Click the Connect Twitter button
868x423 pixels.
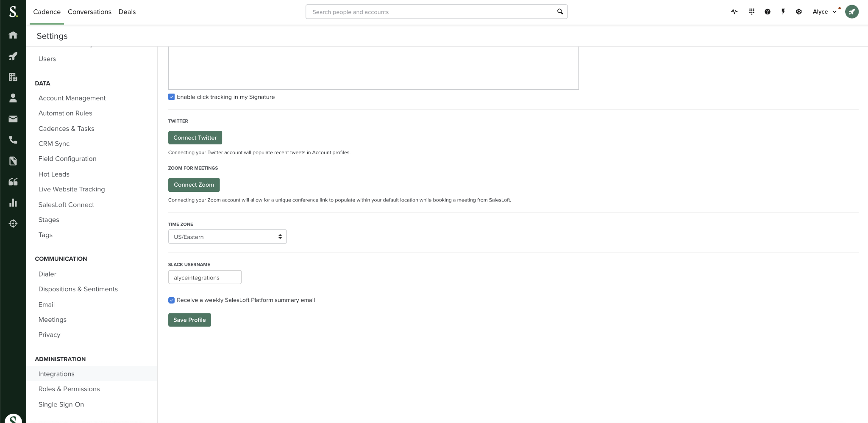pos(195,138)
